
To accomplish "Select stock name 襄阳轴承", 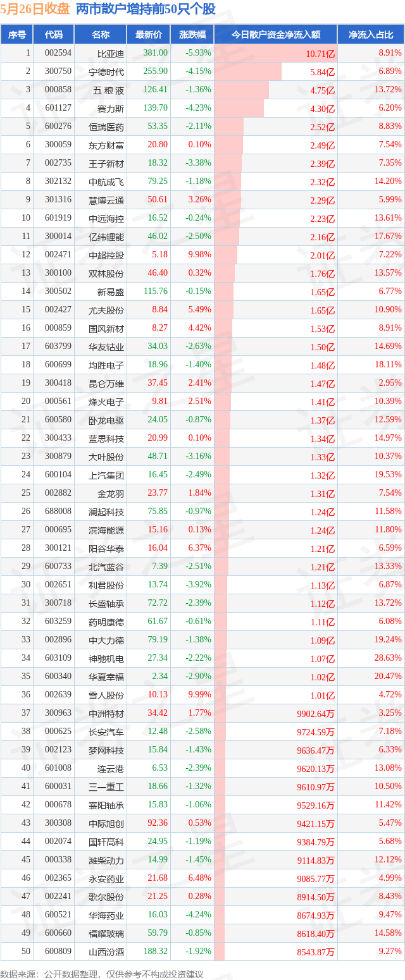I will click(x=106, y=805).
